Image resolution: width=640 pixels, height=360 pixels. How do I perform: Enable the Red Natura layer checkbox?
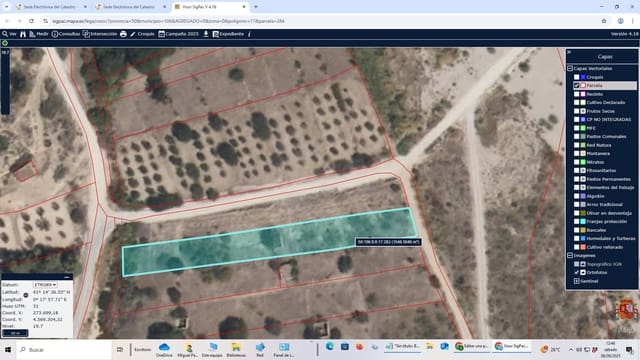[576, 145]
